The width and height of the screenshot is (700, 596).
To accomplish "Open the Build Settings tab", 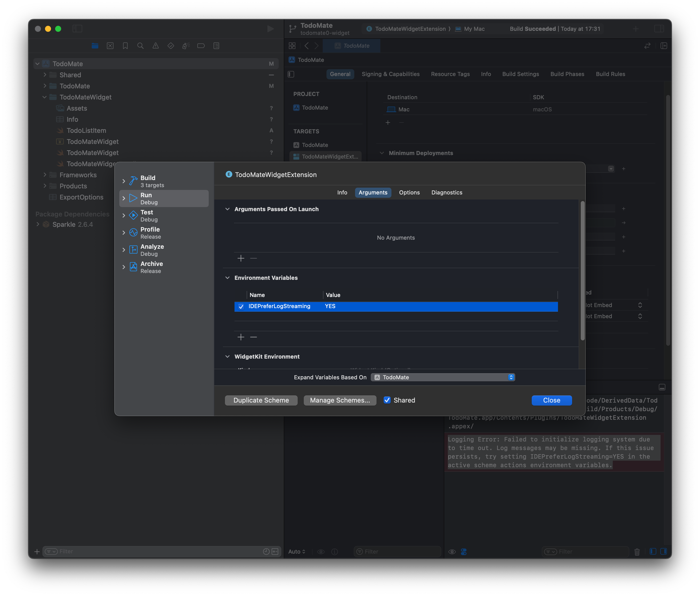I will pyautogui.click(x=520, y=74).
